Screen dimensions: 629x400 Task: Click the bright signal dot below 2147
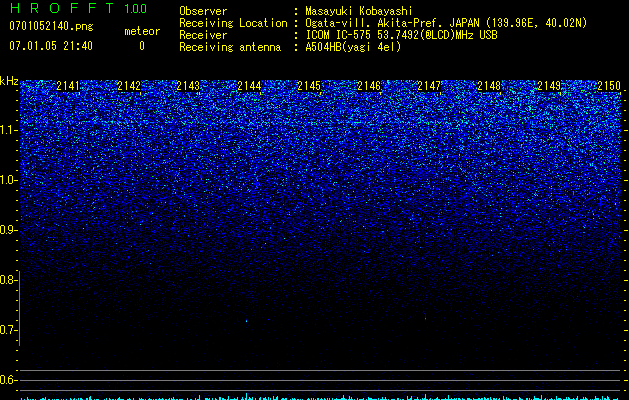coord(425,319)
